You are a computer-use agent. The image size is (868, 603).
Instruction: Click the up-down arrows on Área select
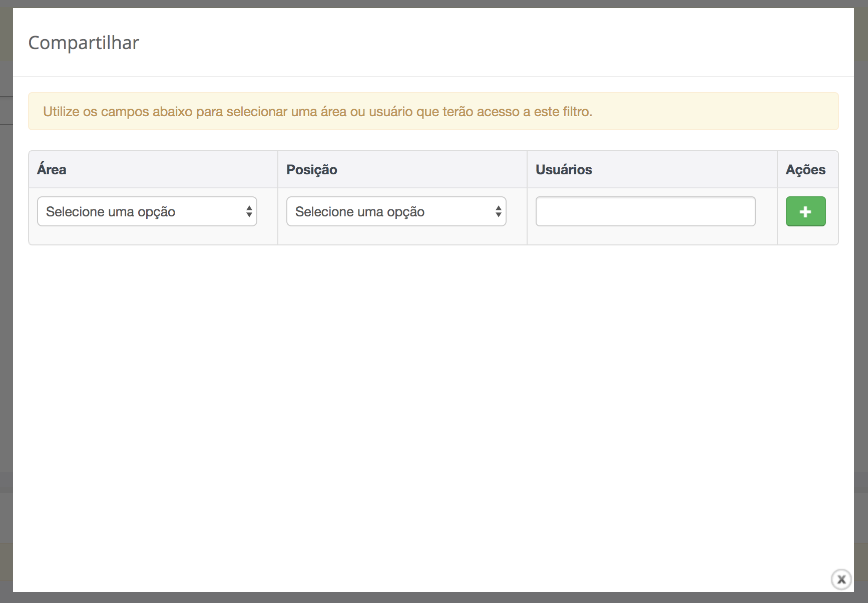point(249,211)
